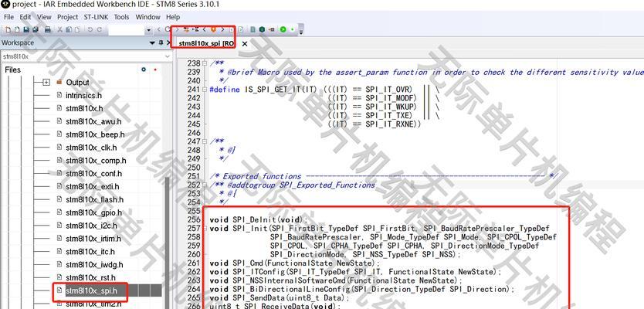Pin the Workspace panel
The width and height of the screenshot is (644, 309).
[161, 42]
